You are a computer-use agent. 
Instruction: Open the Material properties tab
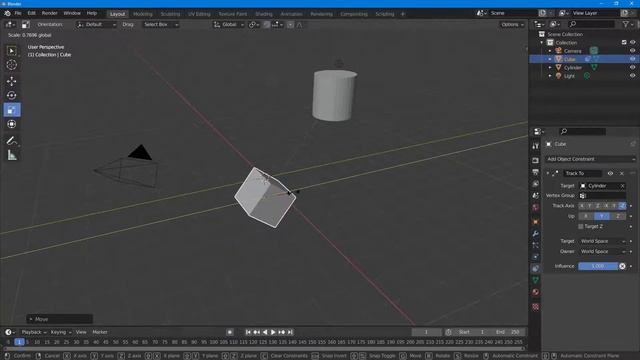[536, 292]
